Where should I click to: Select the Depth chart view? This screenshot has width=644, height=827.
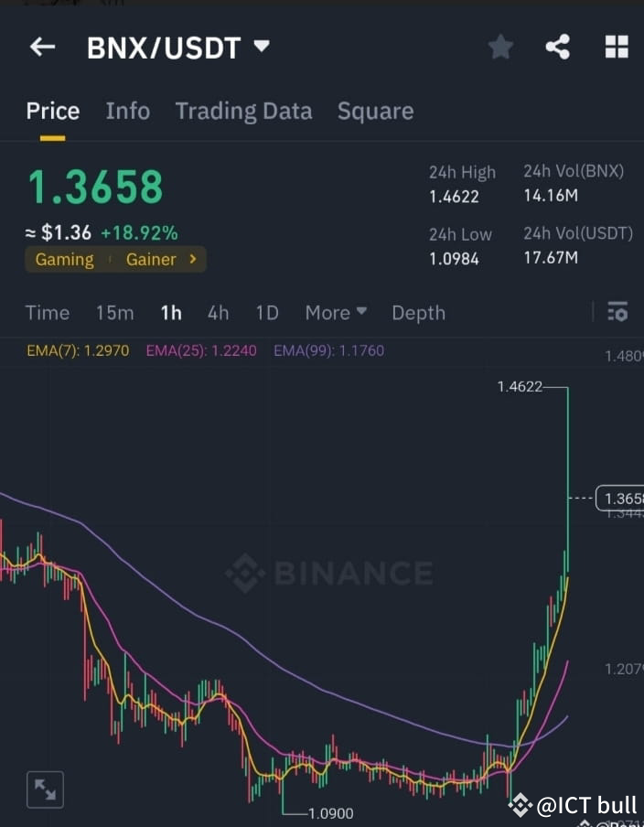point(418,312)
